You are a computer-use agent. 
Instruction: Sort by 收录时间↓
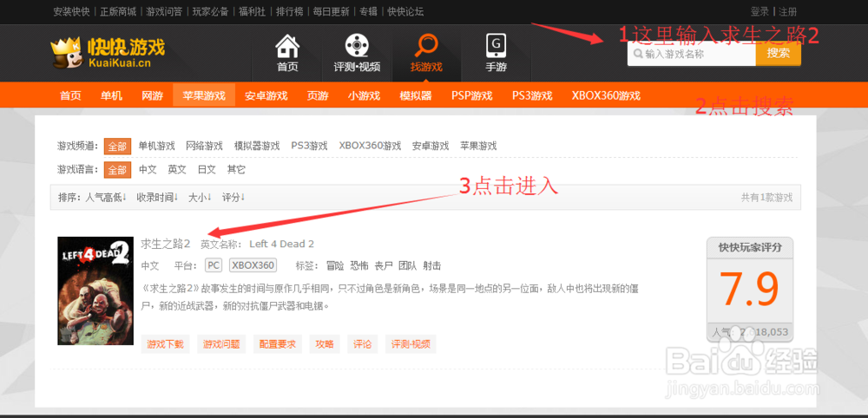point(157,198)
